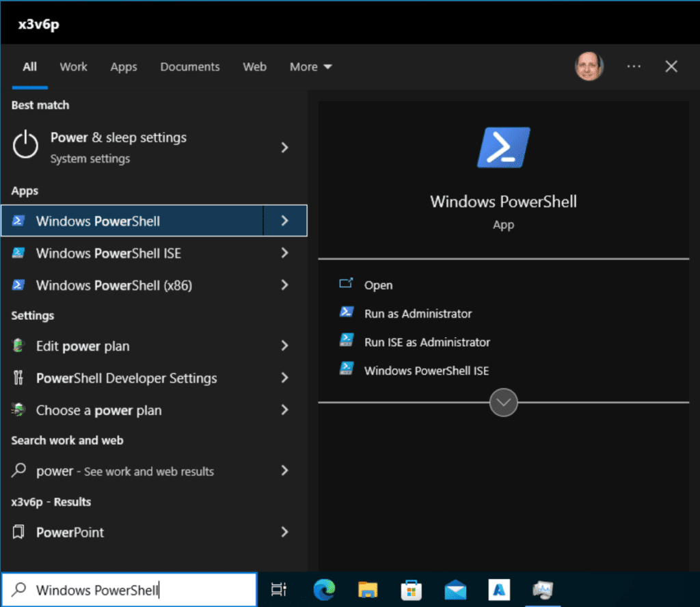The image size is (700, 607).
Task: Open Power & sleep settings
Action: 118,137
